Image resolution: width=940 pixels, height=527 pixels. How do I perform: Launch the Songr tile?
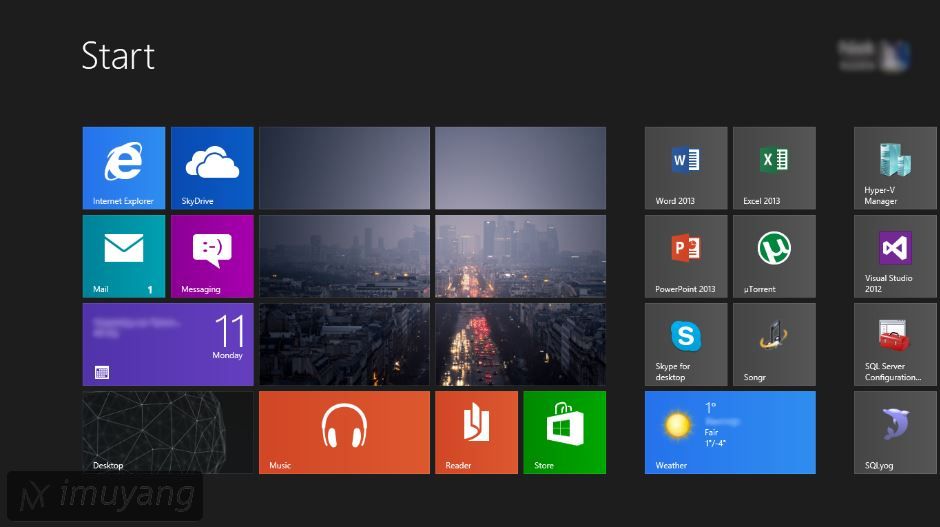pos(775,344)
